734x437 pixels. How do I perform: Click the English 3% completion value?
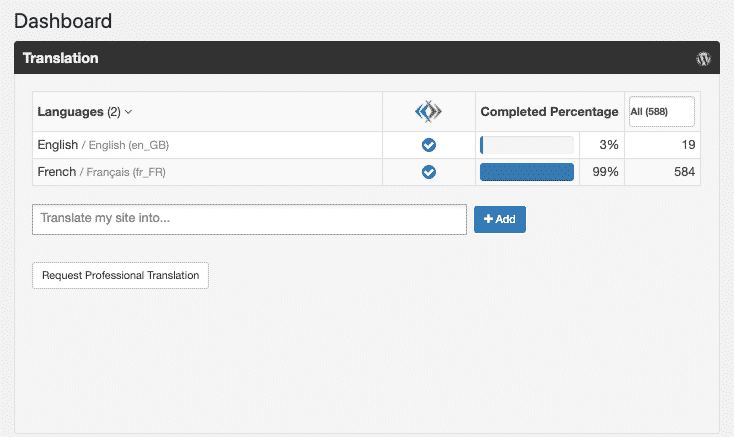click(608, 145)
